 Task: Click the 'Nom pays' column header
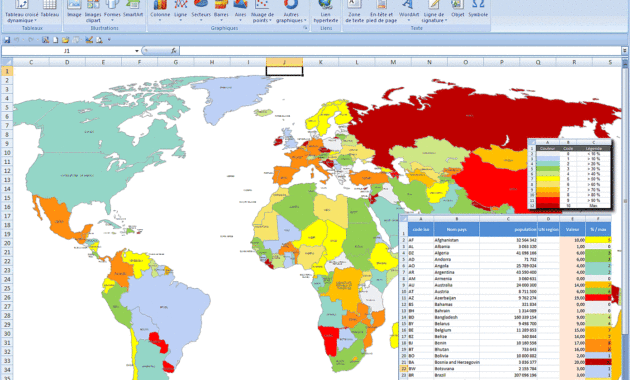[x=456, y=229]
